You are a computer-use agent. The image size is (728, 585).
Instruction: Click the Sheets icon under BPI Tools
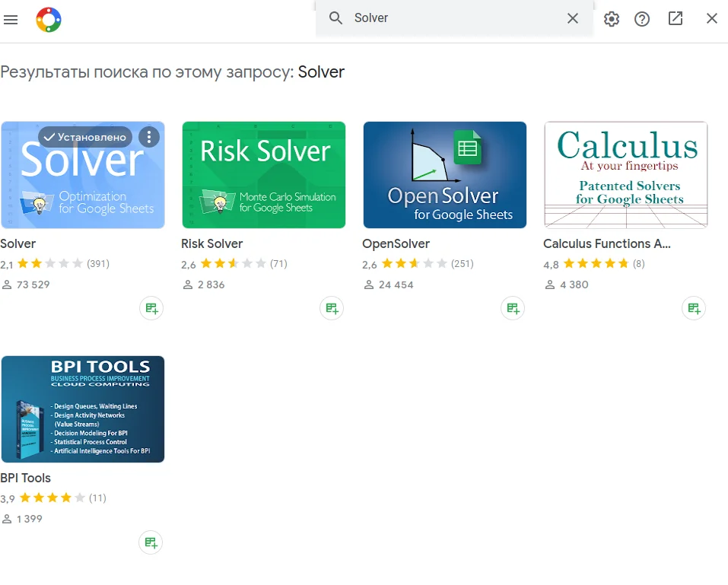click(151, 542)
